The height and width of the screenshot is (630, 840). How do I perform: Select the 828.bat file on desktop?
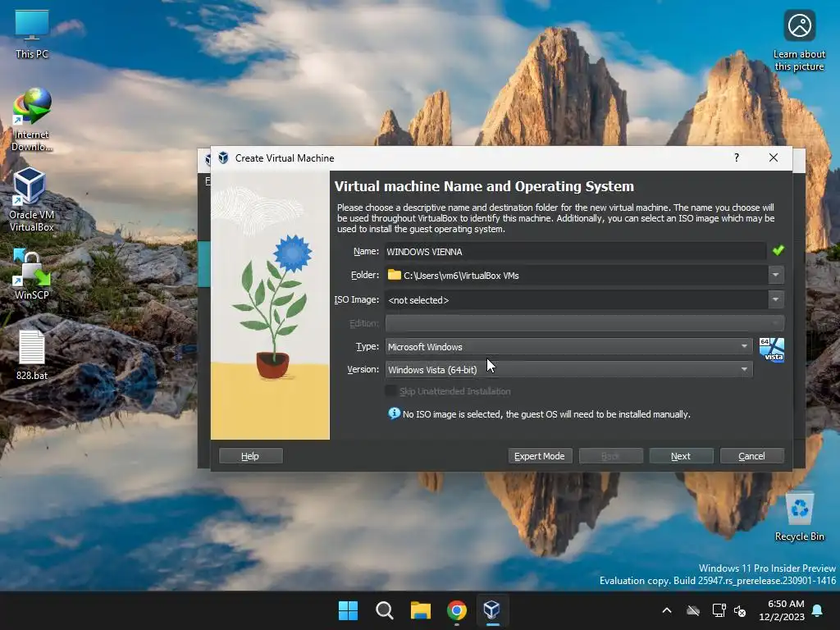(32, 354)
